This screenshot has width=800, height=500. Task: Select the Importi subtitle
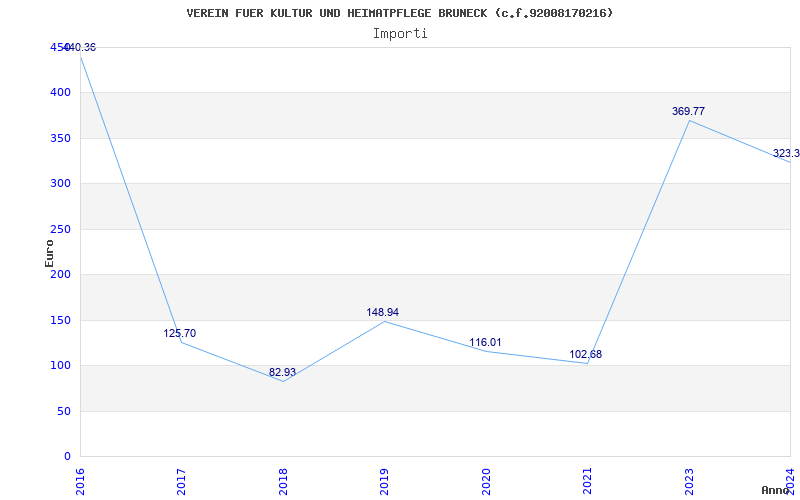click(399, 34)
